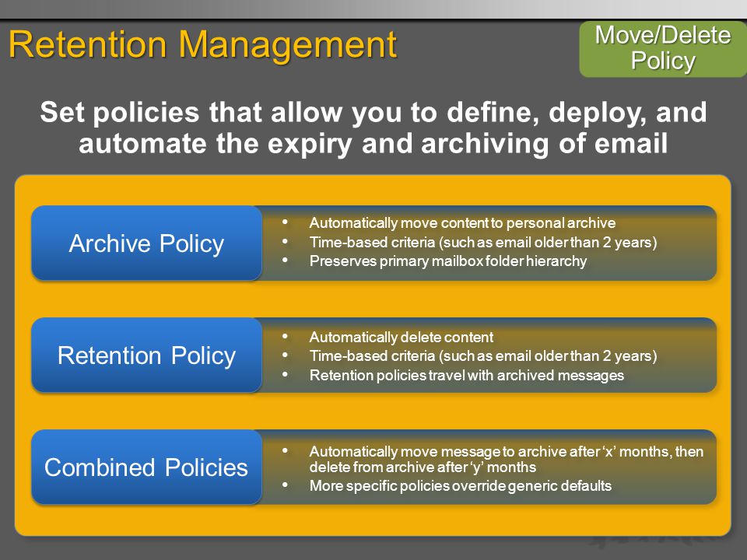Click 'Retention policies travel with archived messages'

[466, 375]
